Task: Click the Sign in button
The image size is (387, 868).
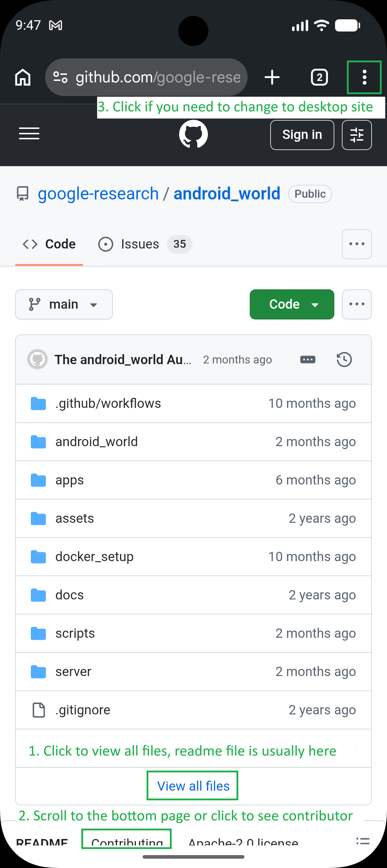Action: point(302,135)
